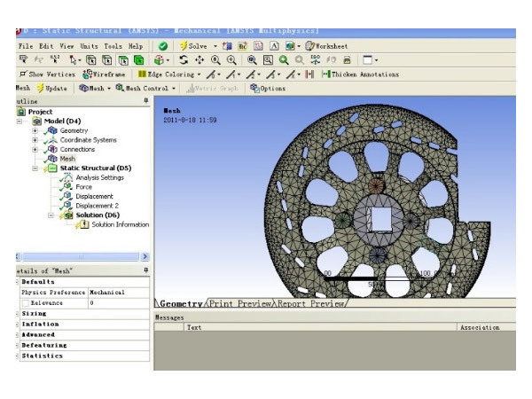Pin the Details of Mesh panel
The width and height of the screenshot is (532, 399).
146,270
